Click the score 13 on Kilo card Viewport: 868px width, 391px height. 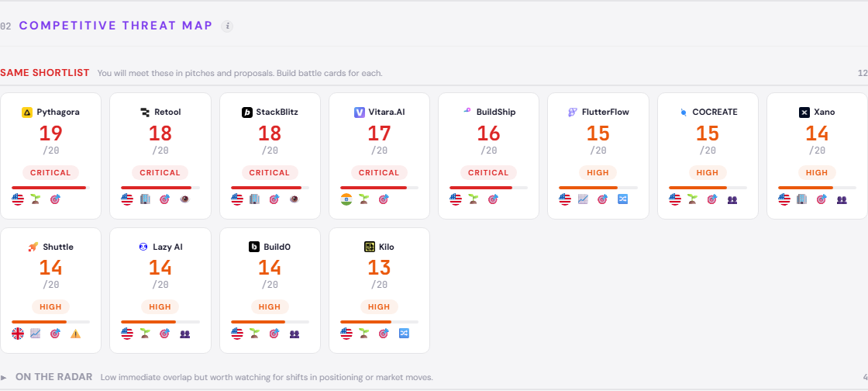click(x=379, y=268)
